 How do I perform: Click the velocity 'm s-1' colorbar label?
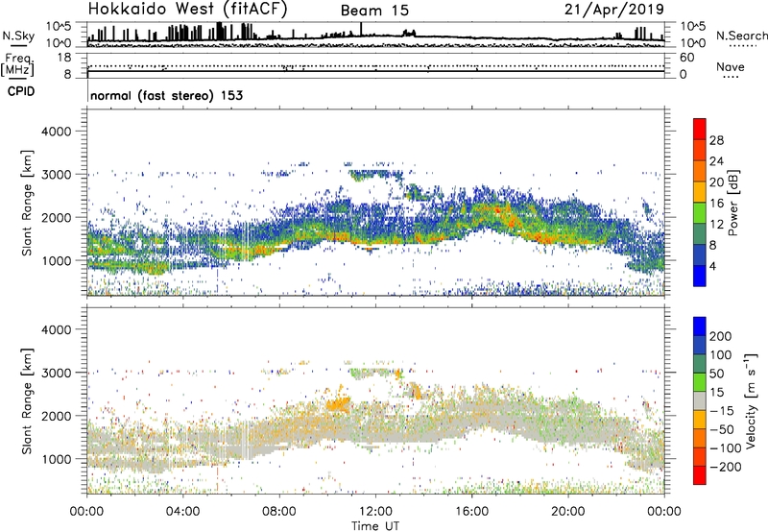[x=751, y=400]
